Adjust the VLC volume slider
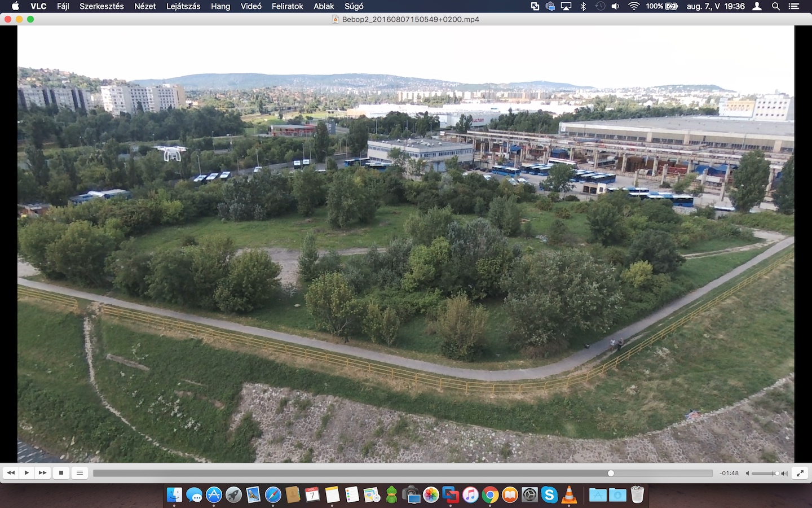Image resolution: width=812 pixels, height=508 pixels. pyautogui.click(x=765, y=474)
